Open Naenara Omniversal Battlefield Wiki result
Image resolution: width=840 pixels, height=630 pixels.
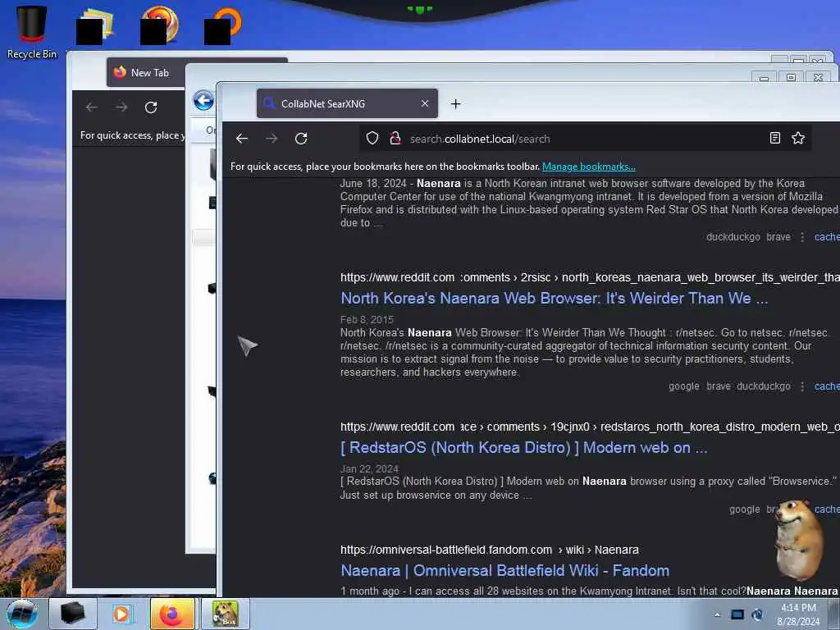(504, 571)
